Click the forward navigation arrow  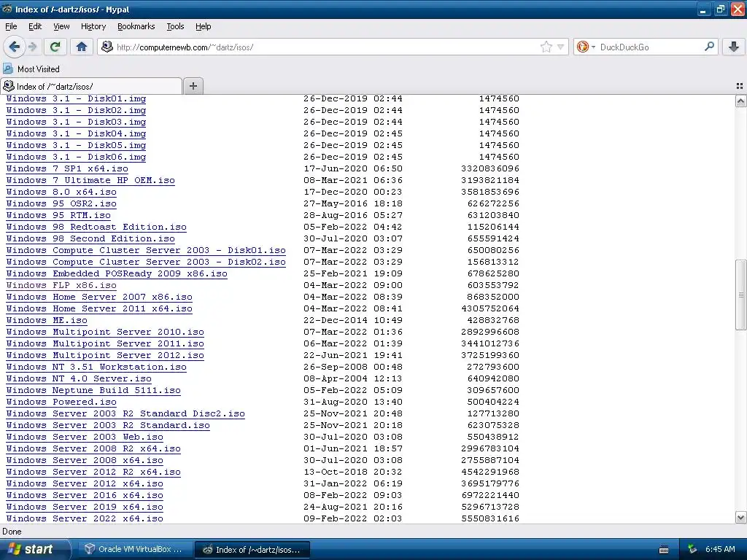(32, 47)
